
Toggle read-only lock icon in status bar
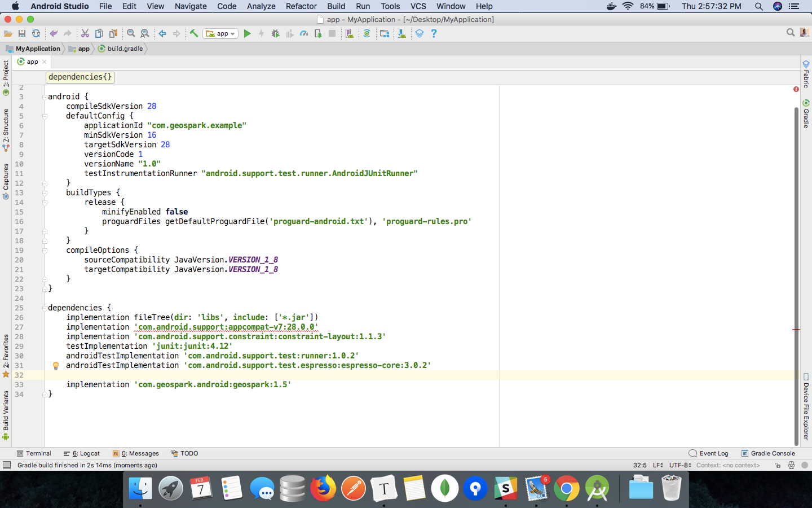pyautogui.click(x=778, y=465)
